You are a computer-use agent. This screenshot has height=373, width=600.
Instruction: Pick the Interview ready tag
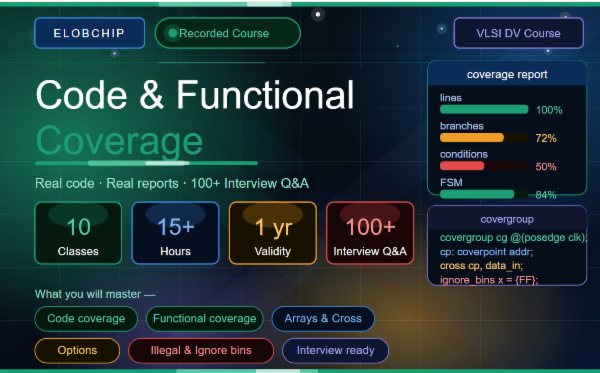tap(336, 350)
